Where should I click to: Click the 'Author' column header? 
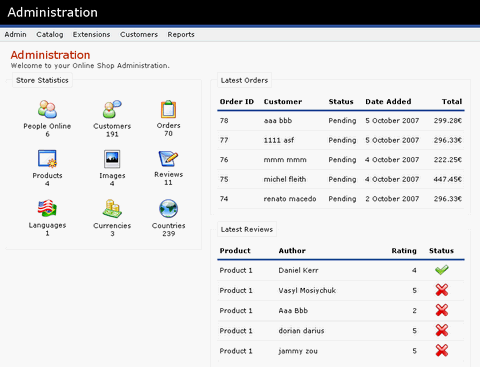(292, 251)
